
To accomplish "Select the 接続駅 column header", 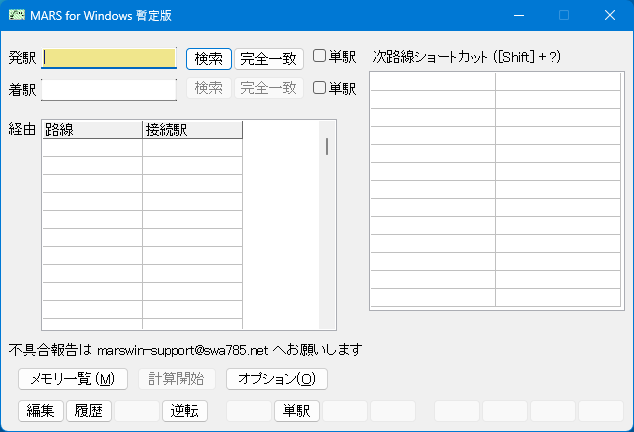I will coord(192,130).
